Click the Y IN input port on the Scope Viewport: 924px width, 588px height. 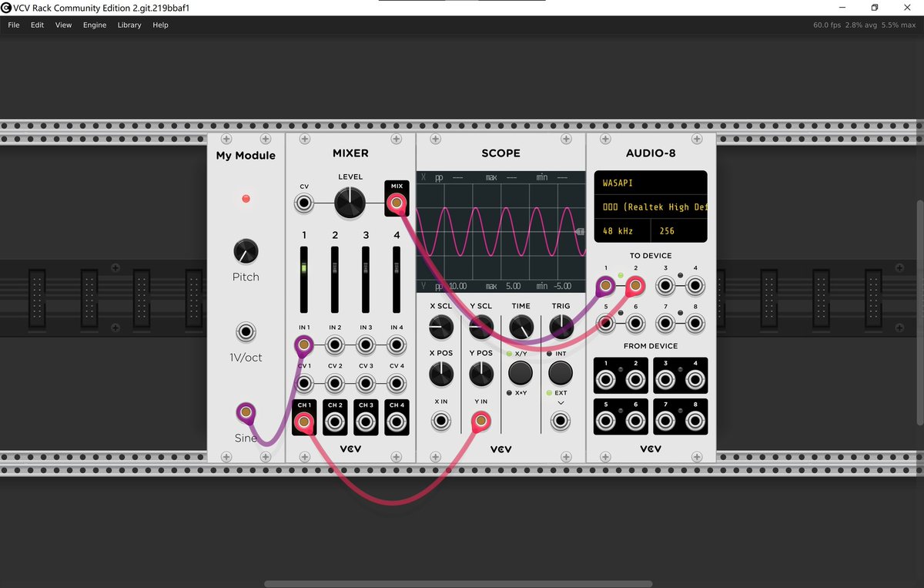tap(480, 421)
